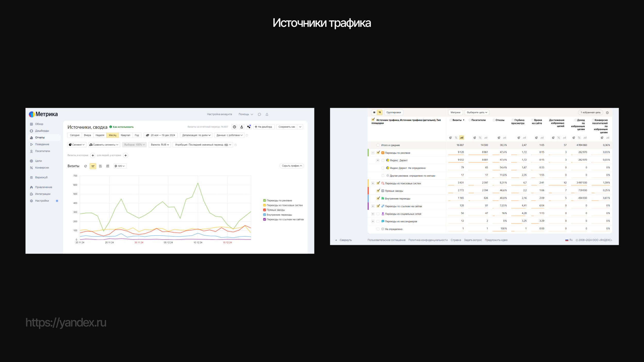Toggle Прямые заходы legend checkbox in chart
The height and width of the screenshot is (362, 644).
[264, 210]
